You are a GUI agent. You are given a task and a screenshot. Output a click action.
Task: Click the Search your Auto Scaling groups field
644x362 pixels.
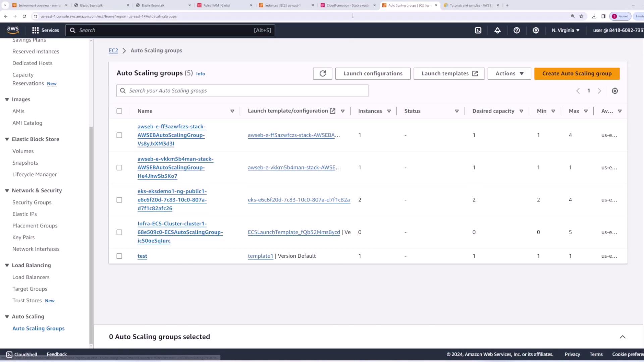242,91
